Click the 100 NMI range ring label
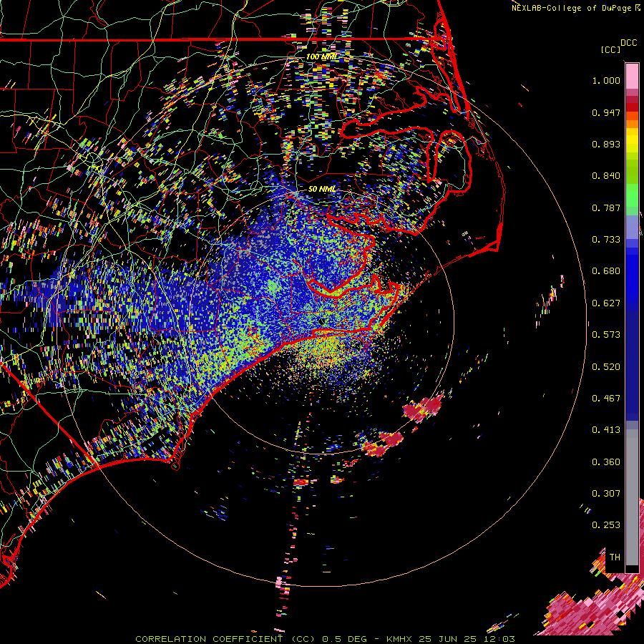The image size is (644, 644). [x=321, y=57]
